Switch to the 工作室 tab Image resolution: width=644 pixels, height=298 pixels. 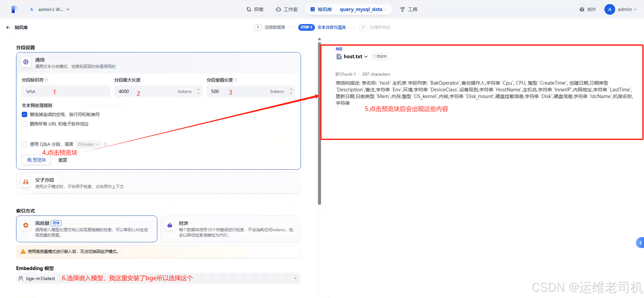pyautogui.click(x=287, y=9)
